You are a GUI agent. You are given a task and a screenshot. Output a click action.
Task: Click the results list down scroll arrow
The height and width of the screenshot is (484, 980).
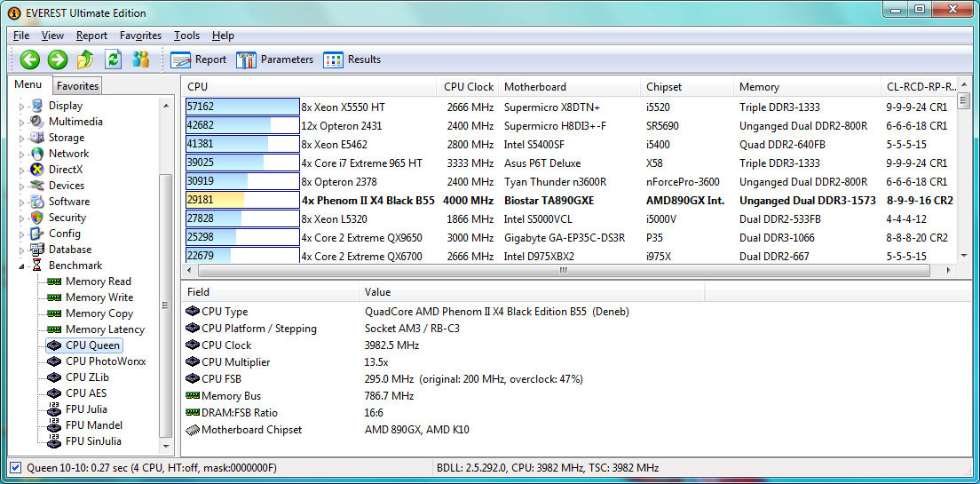tap(963, 256)
